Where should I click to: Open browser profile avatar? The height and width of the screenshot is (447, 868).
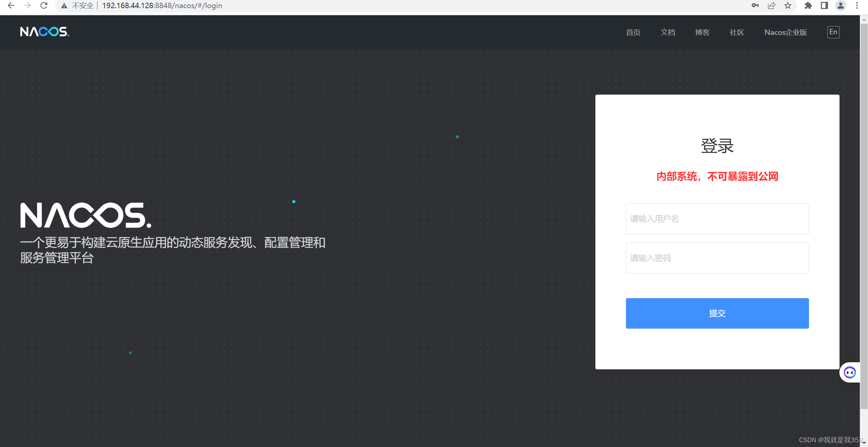841,5
